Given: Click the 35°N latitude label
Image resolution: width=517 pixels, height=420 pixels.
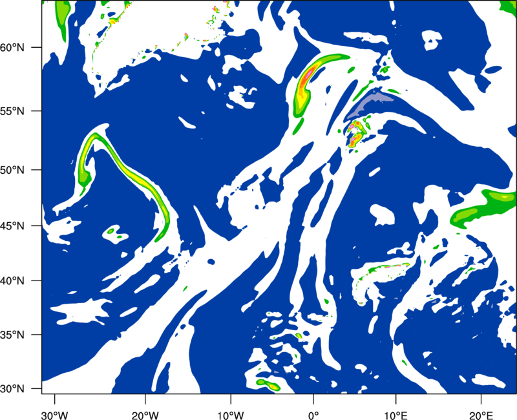Looking at the screenshot, I should tap(12, 335).
